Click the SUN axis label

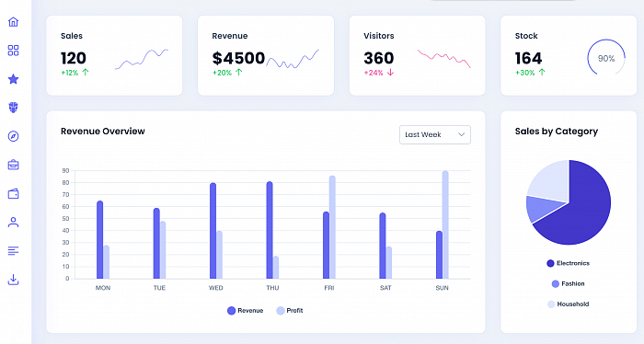click(442, 288)
